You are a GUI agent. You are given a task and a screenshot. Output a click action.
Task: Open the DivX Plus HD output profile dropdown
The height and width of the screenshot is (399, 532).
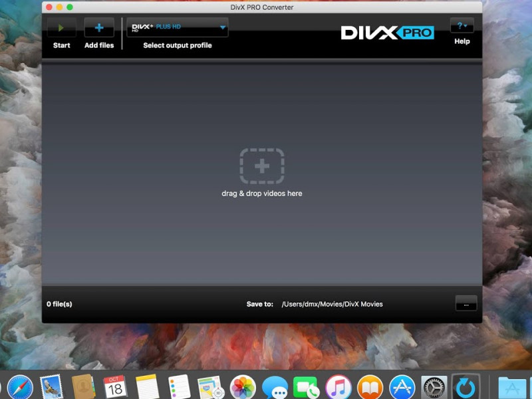(x=178, y=27)
